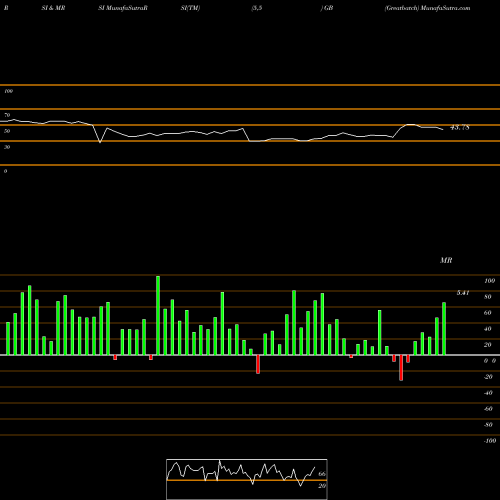Click the MR axis label -80
This screenshot has height=500, width=500.
coord(488,425)
